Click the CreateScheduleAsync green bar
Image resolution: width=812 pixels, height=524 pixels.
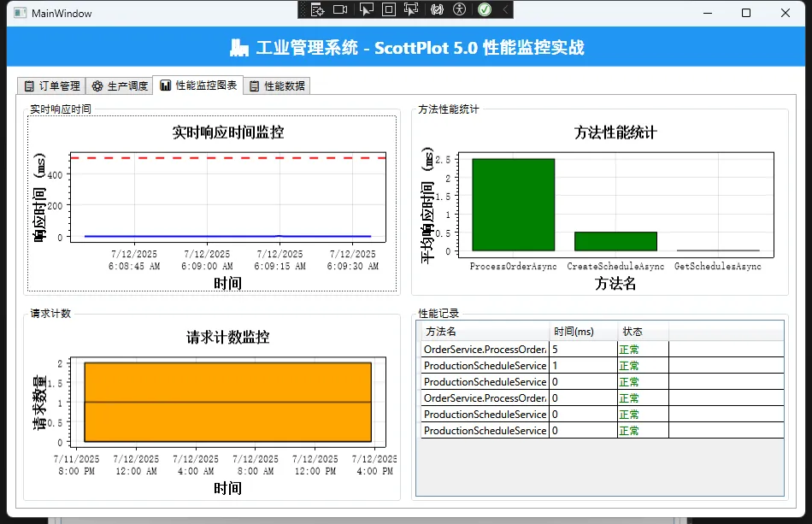pyautogui.click(x=615, y=241)
